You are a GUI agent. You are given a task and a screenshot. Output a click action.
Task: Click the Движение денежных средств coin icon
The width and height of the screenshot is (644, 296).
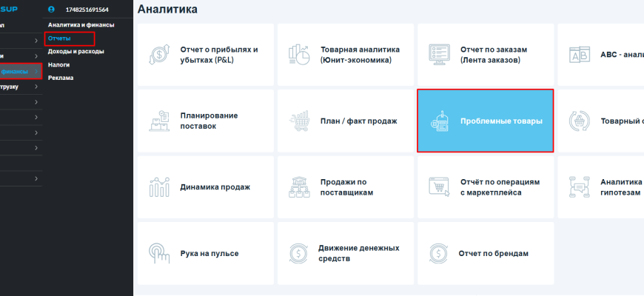(299, 253)
